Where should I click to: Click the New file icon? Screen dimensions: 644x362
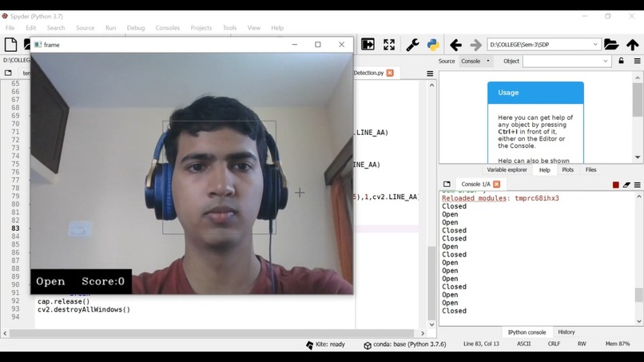(x=10, y=45)
